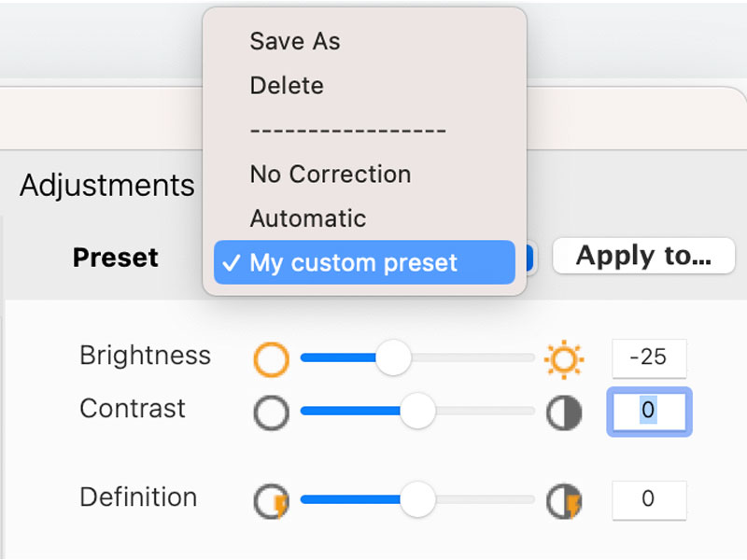Choose Delete from preset menu
The width and height of the screenshot is (747, 560).
point(287,86)
